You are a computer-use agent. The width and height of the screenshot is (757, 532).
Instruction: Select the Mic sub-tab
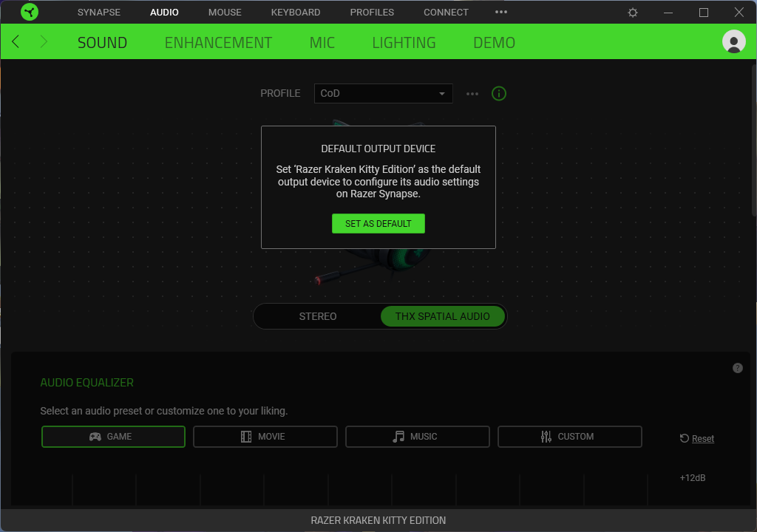[322, 42]
